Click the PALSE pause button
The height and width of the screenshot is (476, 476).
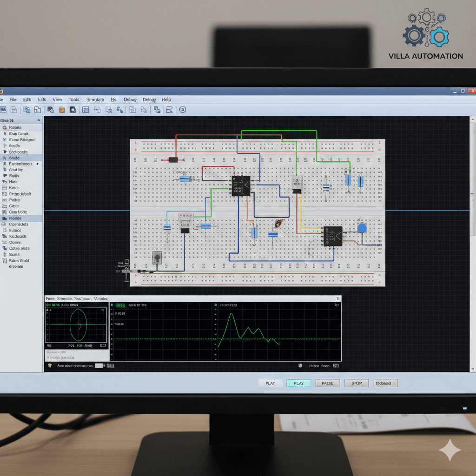coord(327,383)
